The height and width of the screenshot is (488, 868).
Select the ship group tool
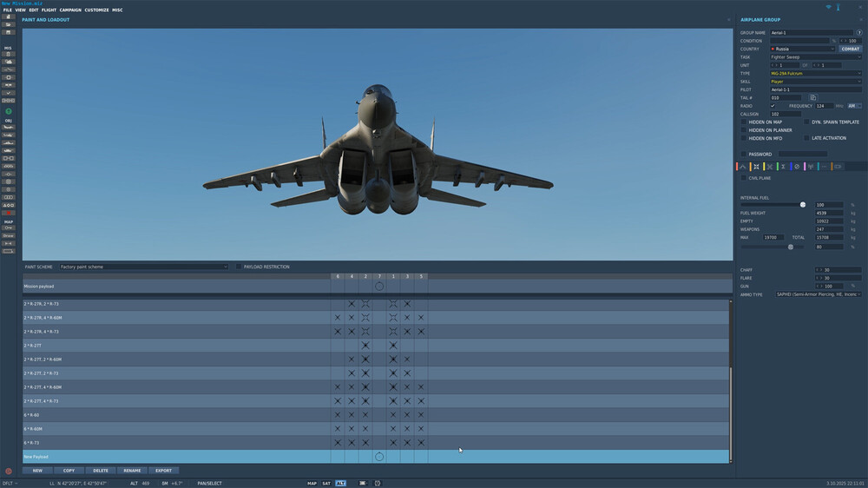tap(9, 143)
